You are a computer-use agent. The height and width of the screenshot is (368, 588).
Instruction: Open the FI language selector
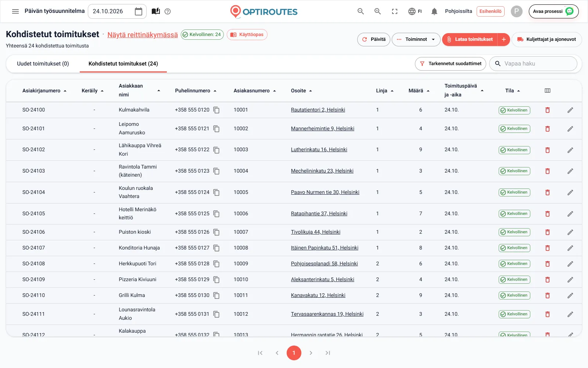point(415,11)
